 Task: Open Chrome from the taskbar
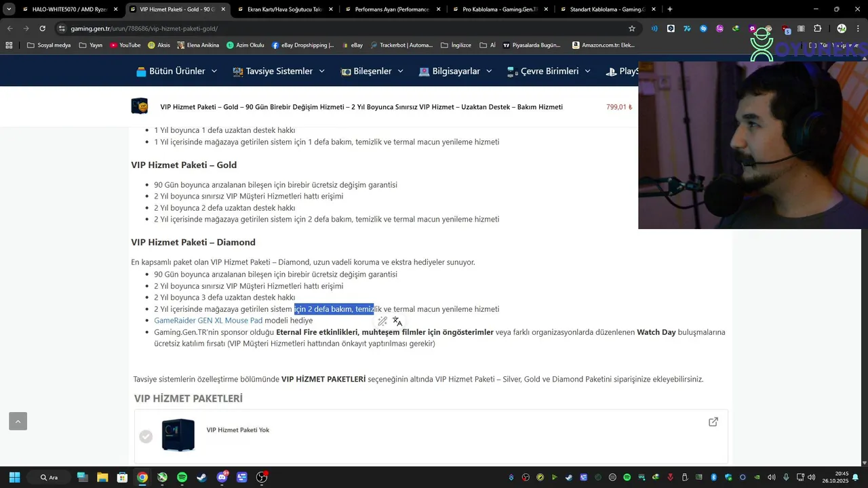142,477
